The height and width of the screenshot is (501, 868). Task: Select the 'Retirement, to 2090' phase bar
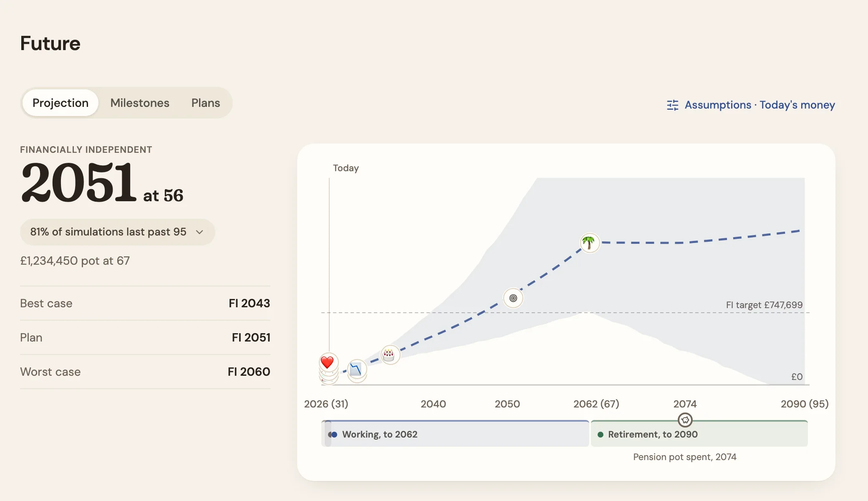699,433
